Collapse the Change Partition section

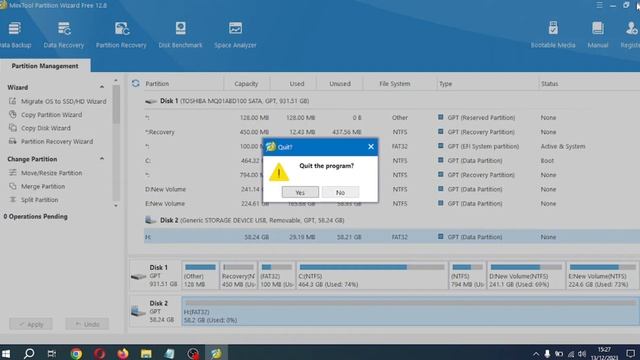pos(102,158)
